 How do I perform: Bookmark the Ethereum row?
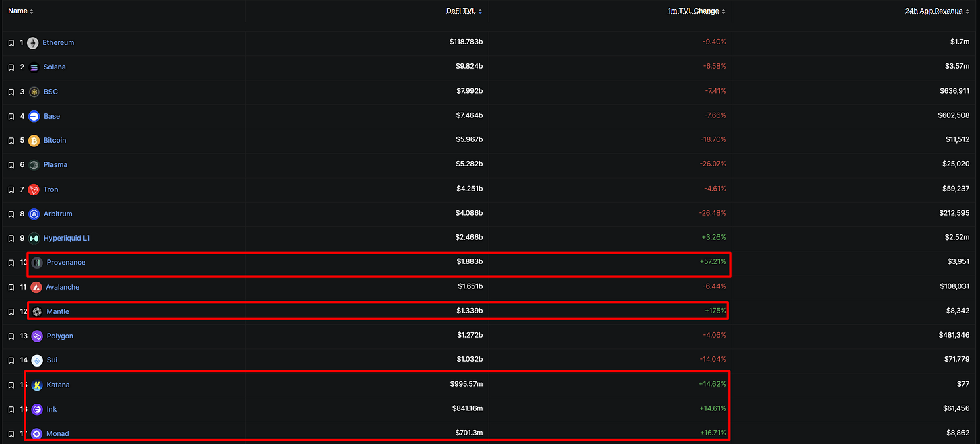pyautogui.click(x=11, y=43)
